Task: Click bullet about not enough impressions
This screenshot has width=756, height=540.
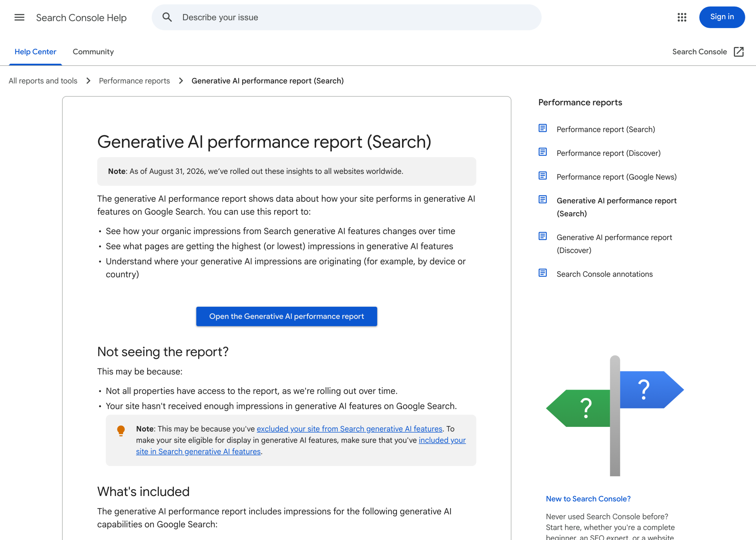Action: coord(281,406)
